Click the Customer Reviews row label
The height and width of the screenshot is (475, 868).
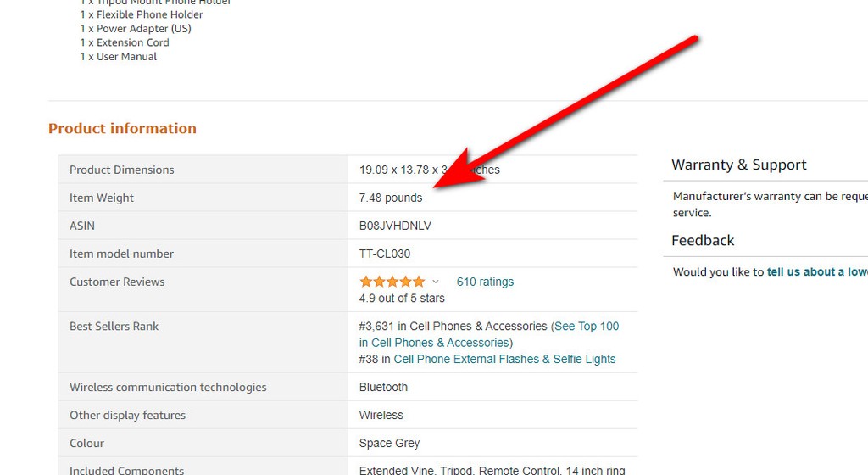(117, 282)
